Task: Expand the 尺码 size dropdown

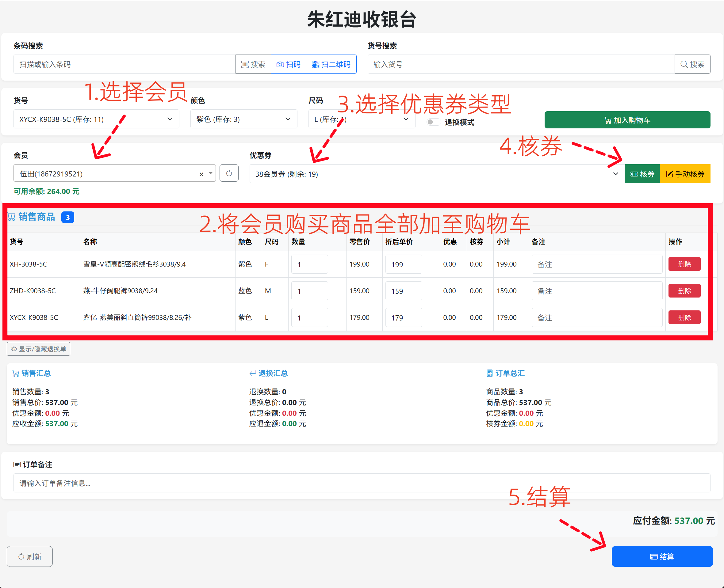Action: (x=361, y=119)
